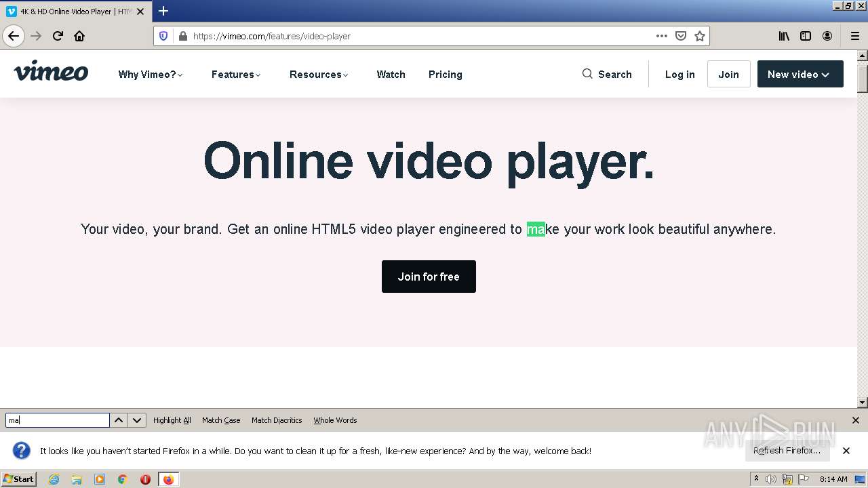
Task: Go back using the browser back arrow
Action: point(14,36)
